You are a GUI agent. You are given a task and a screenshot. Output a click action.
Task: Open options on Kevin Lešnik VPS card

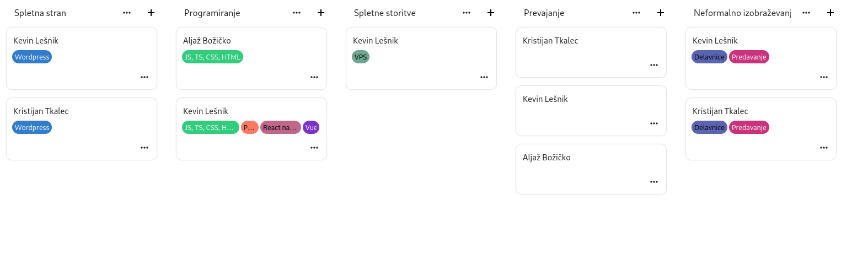click(484, 77)
